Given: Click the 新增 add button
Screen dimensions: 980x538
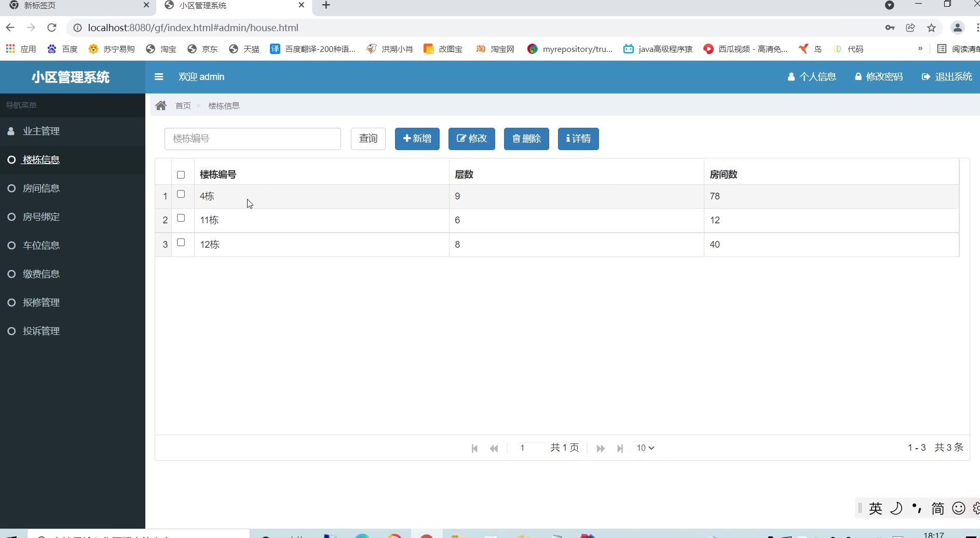Looking at the screenshot, I should (417, 139).
